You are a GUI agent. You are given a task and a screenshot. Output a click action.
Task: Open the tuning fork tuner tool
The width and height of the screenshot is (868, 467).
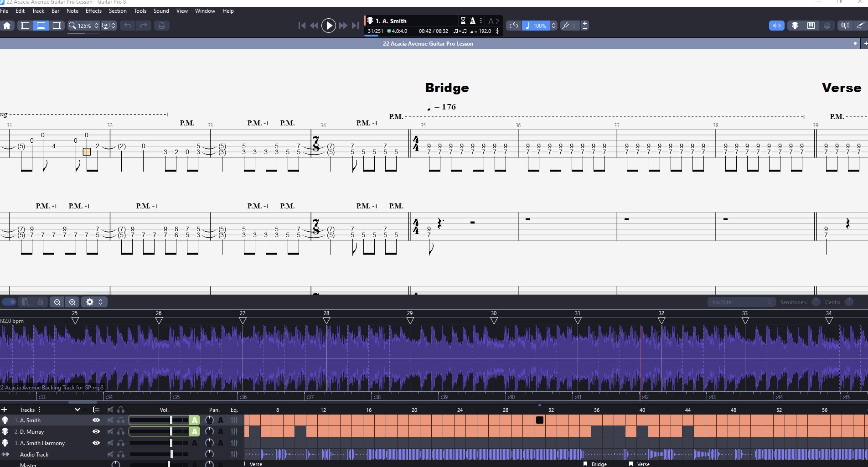coord(566,26)
